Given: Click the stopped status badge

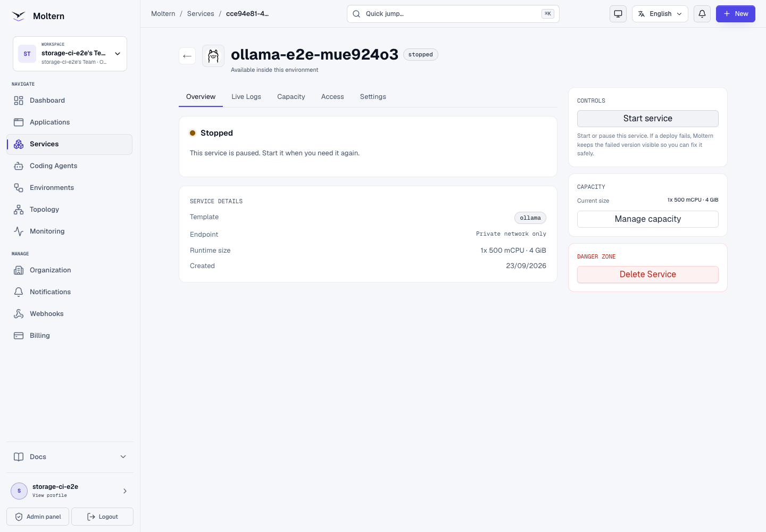Looking at the screenshot, I should pos(421,55).
